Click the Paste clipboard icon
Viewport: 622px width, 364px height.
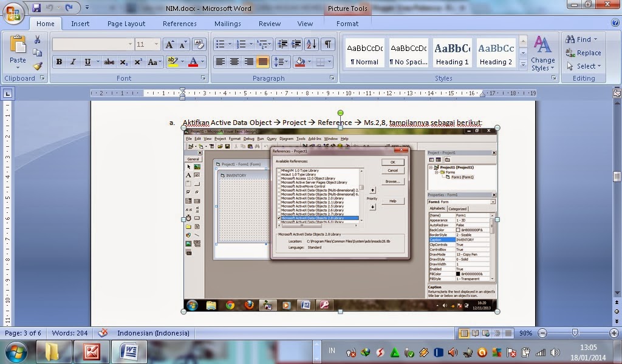pyautogui.click(x=18, y=45)
